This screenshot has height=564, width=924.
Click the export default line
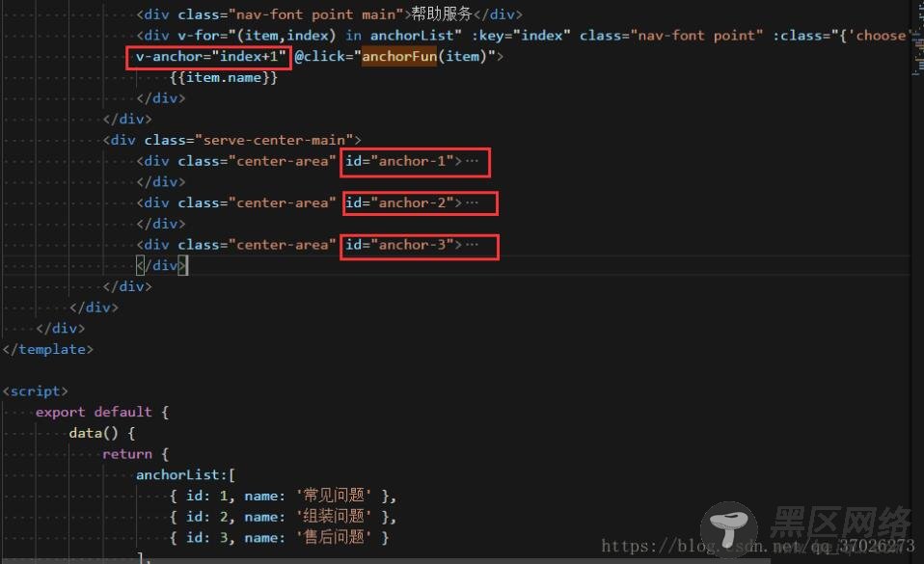point(102,412)
